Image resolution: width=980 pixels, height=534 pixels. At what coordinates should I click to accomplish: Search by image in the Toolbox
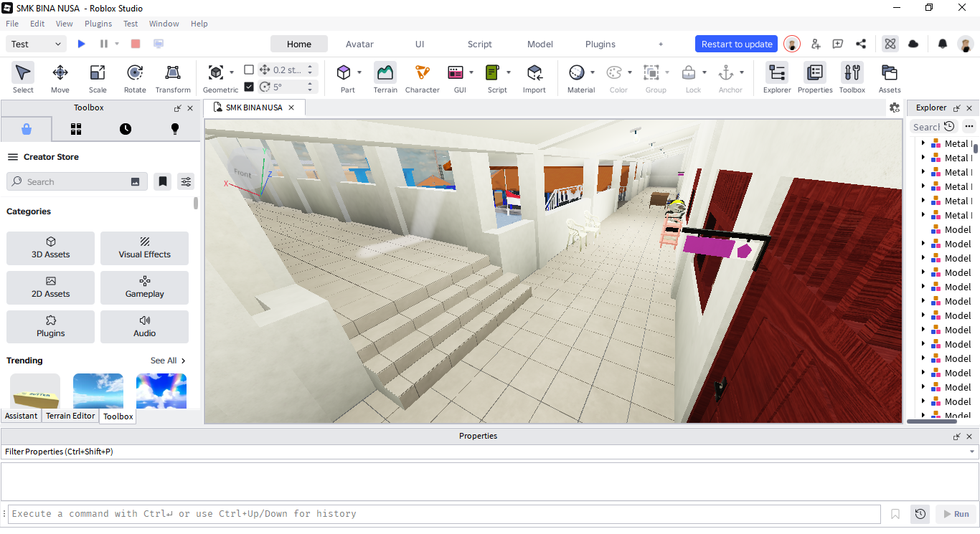pos(135,182)
